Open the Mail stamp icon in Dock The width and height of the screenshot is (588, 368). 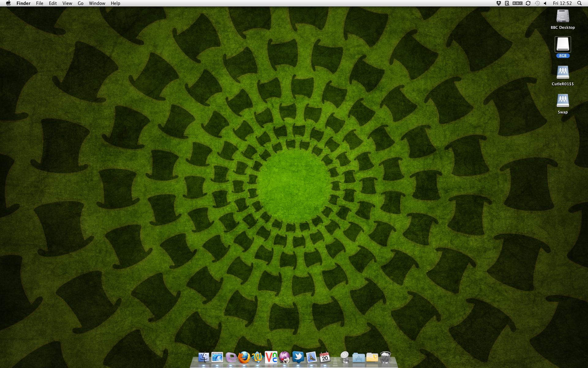(311, 357)
